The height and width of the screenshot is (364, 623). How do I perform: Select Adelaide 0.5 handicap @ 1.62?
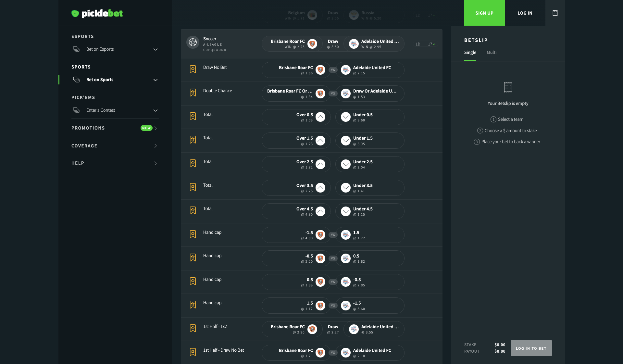click(370, 258)
